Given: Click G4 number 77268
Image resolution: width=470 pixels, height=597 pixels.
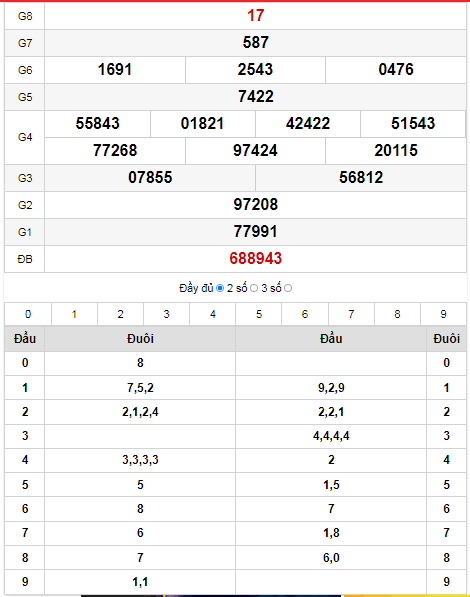Looking at the screenshot, I should click(115, 150).
